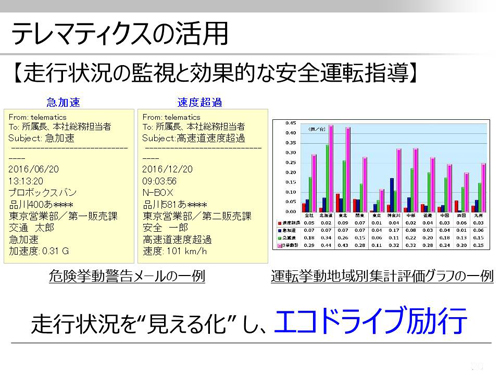Click the tallest magenta bar for 北海道
Screen dimensions: 500x375
[331, 169]
